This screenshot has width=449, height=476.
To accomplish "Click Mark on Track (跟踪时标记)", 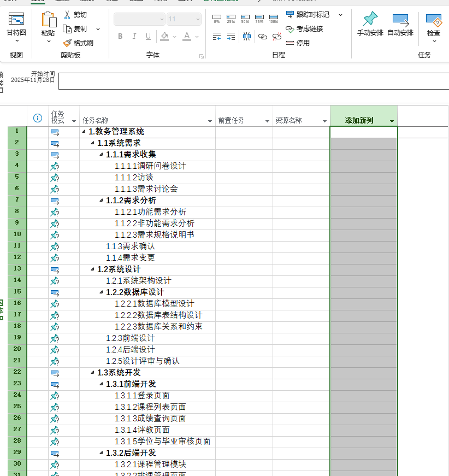I will (308, 14).
